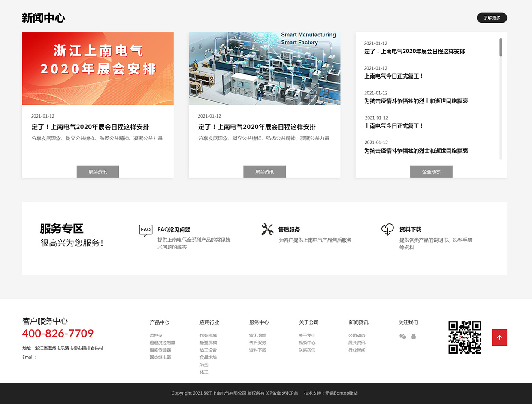Click the 展会资讯 tag on first news card

(x=98, y=171)
